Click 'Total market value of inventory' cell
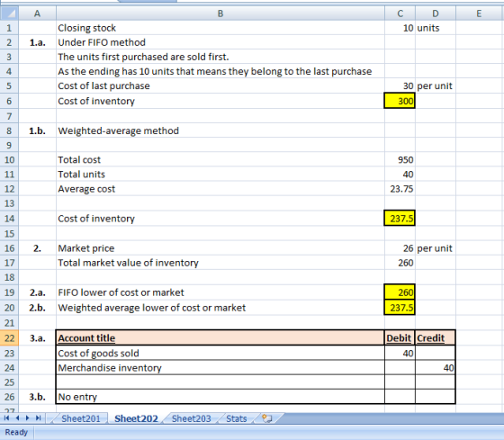 point(220,263)
